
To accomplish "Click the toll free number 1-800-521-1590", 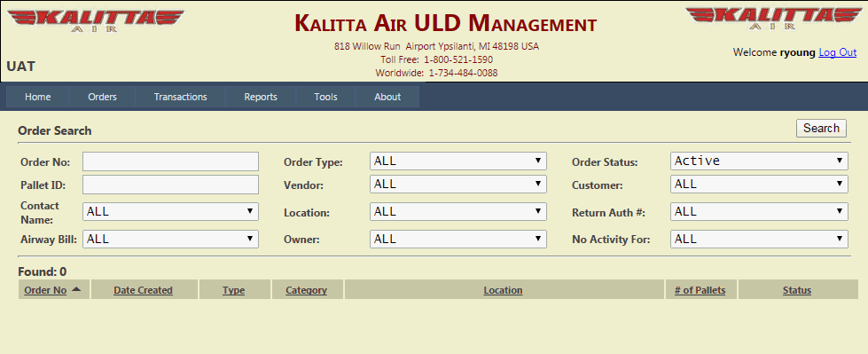I will tap(458, 59).
